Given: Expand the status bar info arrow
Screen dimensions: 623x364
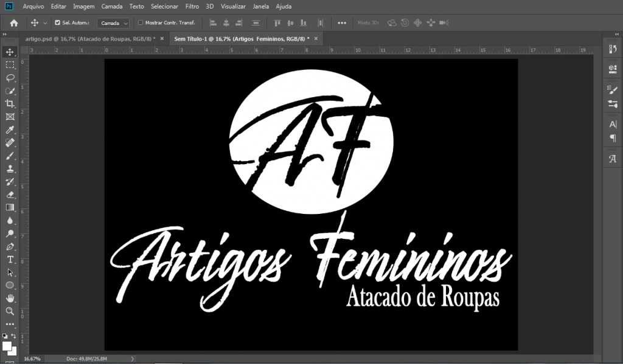Looking at the screenshot, I should pos(133,359).
